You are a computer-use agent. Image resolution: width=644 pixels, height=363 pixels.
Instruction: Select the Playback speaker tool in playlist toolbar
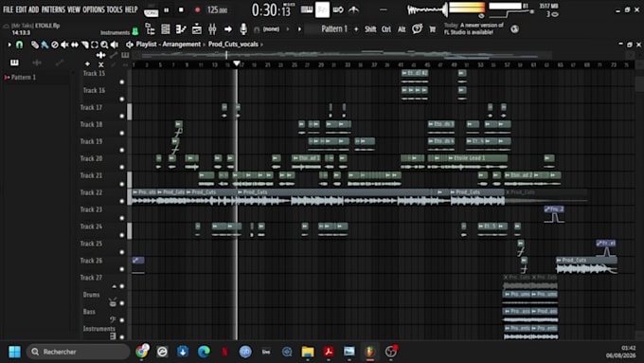pyautogui.click(x=115, y=45)
